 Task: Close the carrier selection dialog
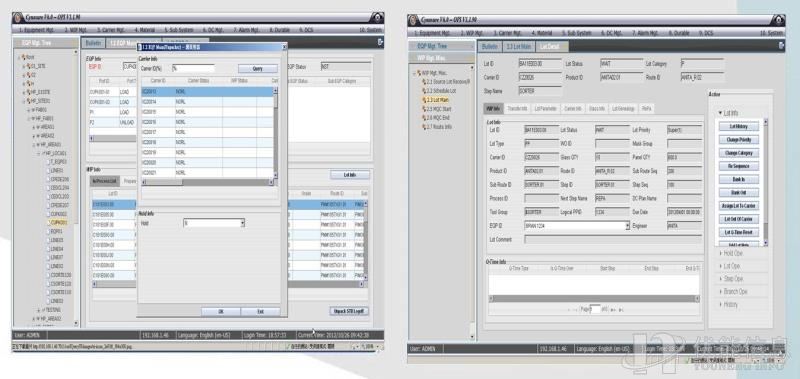point(284,46)
